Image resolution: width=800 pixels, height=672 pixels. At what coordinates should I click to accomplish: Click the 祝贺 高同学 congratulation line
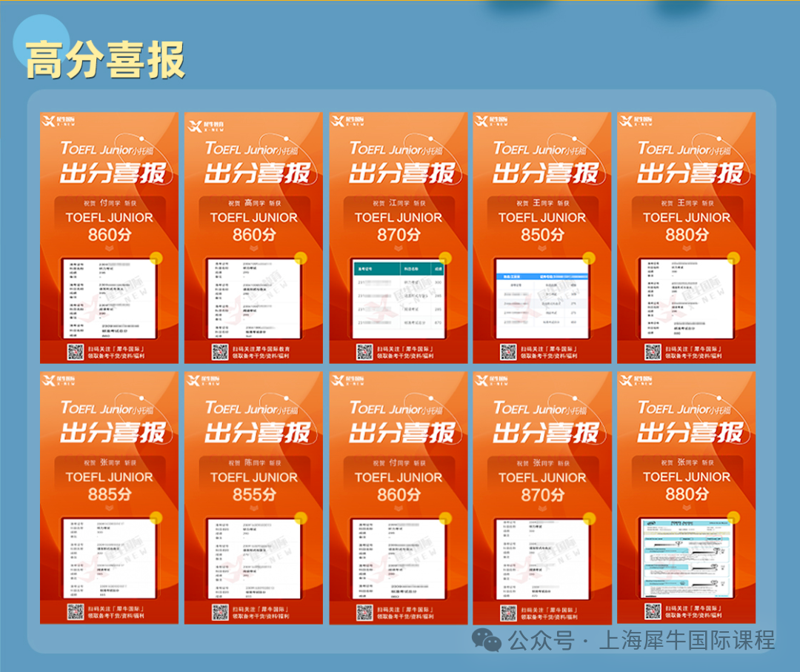click(x=254, y=203)
